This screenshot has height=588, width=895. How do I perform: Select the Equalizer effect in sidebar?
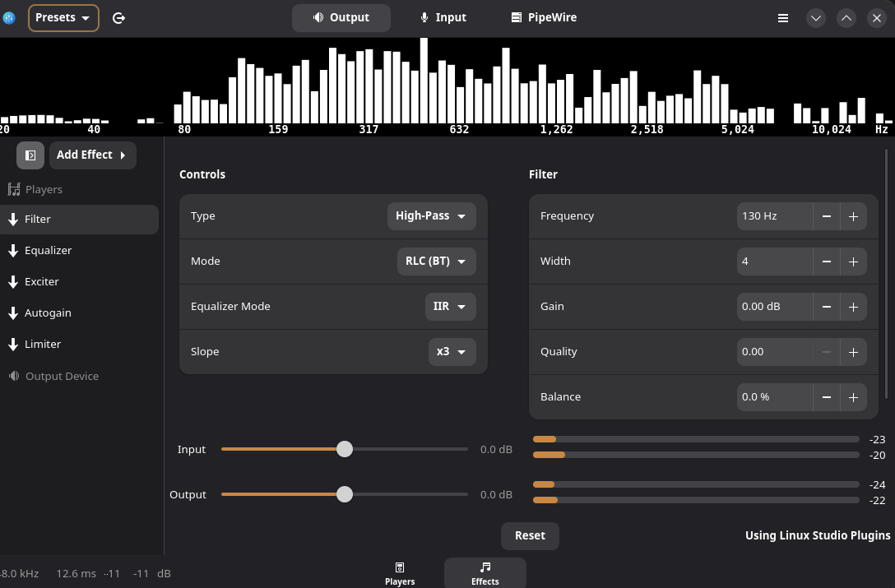(79, 251)
